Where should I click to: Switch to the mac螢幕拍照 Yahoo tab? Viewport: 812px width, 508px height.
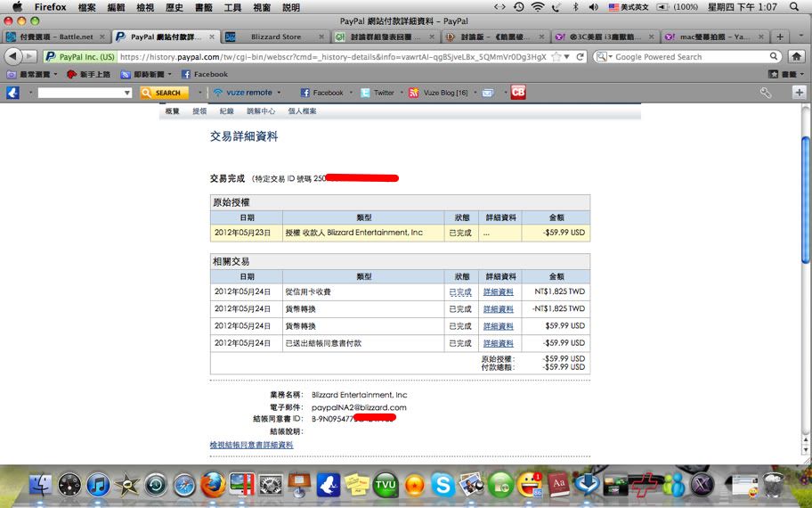point(713,37)
